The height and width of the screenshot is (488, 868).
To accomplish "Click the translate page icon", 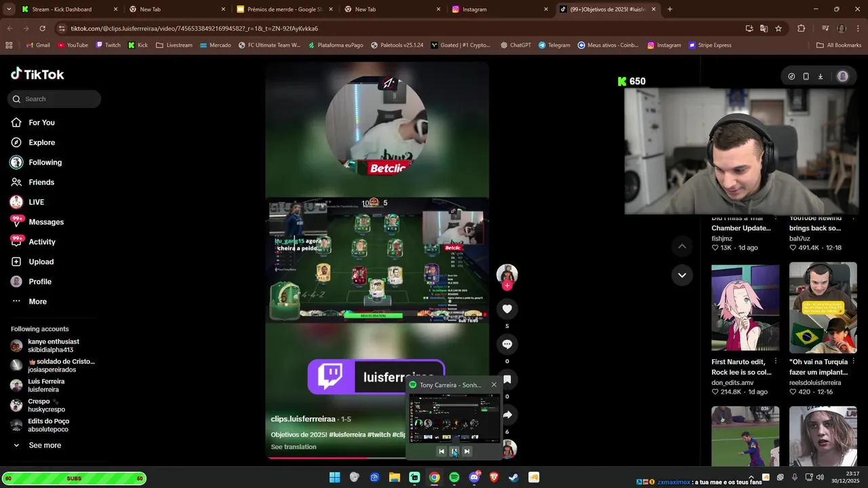I will click(x=764, y=28).
